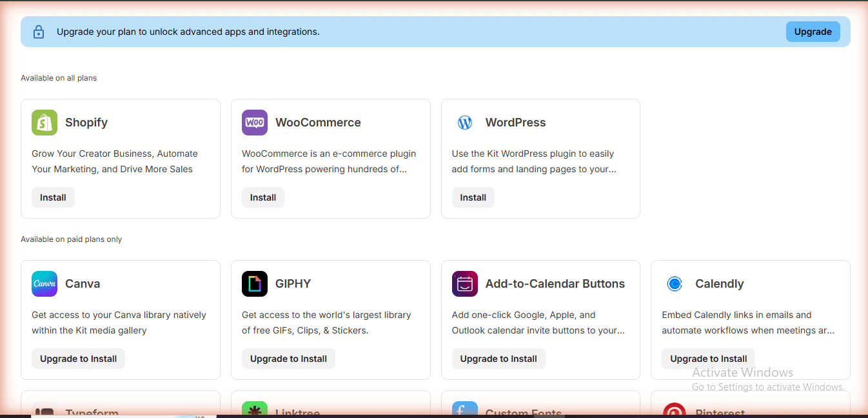Click Upgrade to Install for Canva

click(78, 359)
